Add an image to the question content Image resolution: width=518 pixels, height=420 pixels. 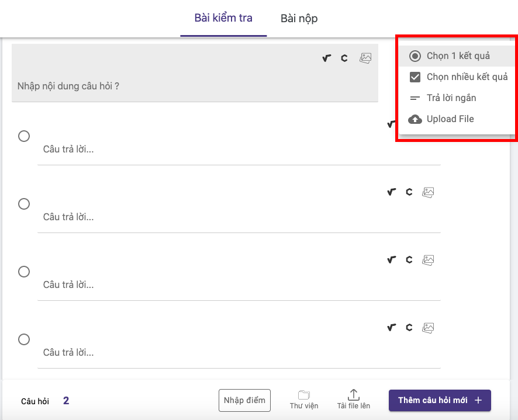(365, 57)
